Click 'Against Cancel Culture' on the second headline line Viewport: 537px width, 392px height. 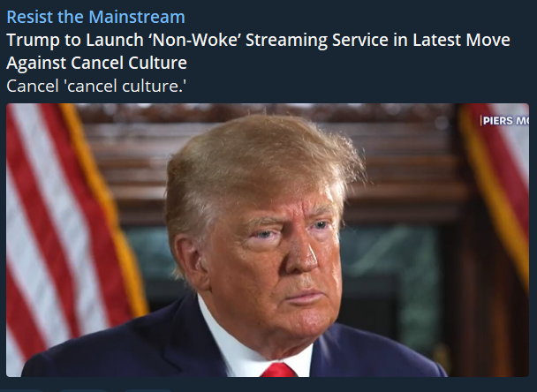(96, 63)
